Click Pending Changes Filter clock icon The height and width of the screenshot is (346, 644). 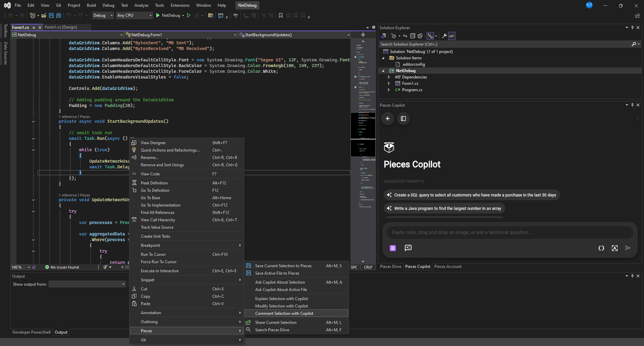(x=394, y=36)
